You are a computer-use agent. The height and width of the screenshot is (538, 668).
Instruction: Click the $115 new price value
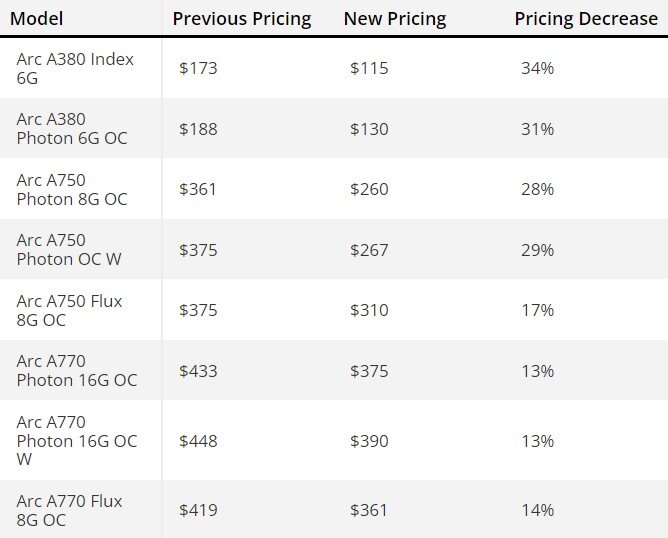coord(369,68)
